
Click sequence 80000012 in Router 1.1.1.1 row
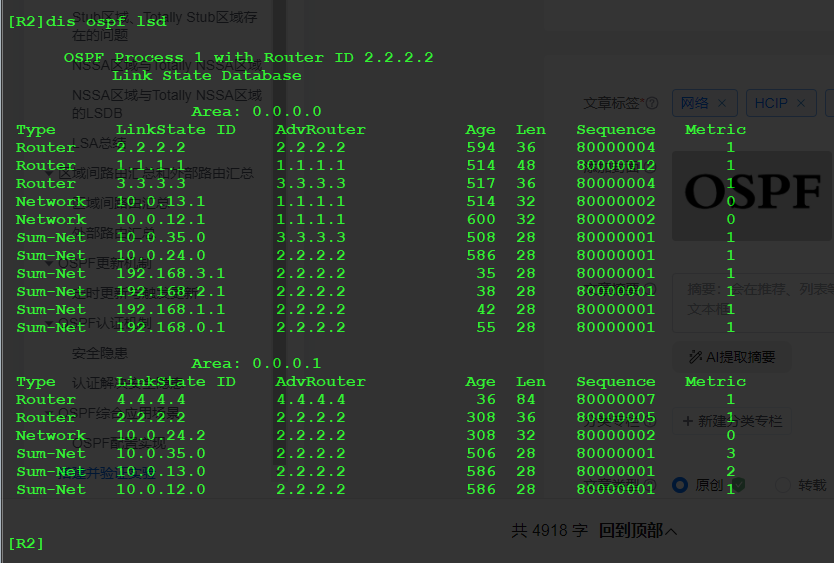(x=616, y=165)
